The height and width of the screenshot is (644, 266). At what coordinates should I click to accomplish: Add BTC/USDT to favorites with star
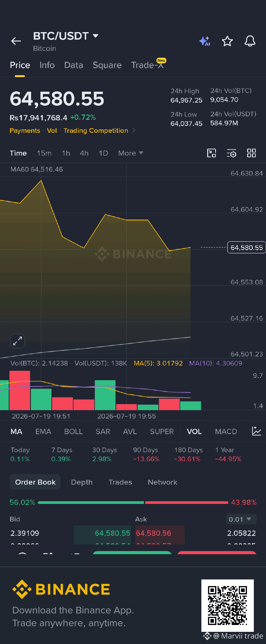coord(227,41)
